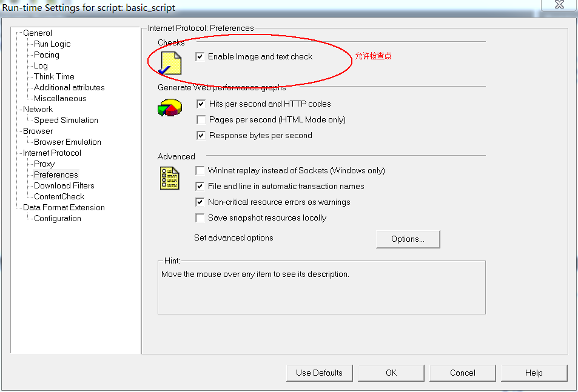
Task: Open Run Logic settings
Action: pos(52,44)
